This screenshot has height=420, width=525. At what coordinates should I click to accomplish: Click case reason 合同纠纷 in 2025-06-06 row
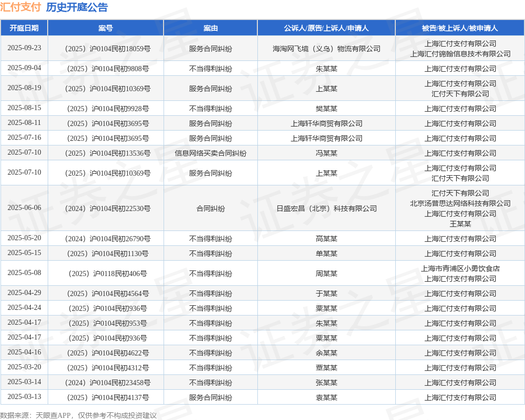210,208
